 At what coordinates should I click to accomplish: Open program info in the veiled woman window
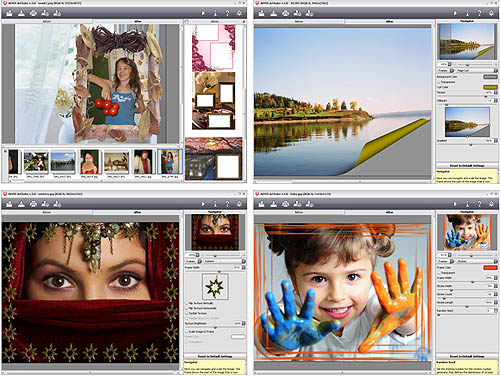pyautogui.click(x=215, y=204)
